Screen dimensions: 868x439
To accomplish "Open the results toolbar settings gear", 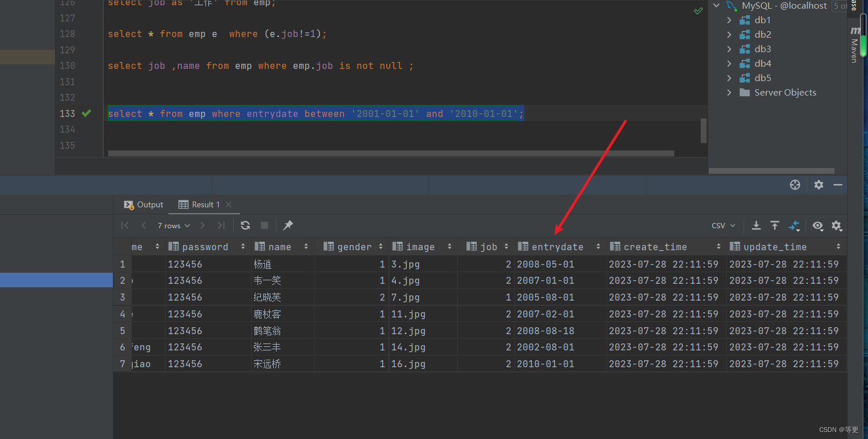I will [x=836, y=225].
